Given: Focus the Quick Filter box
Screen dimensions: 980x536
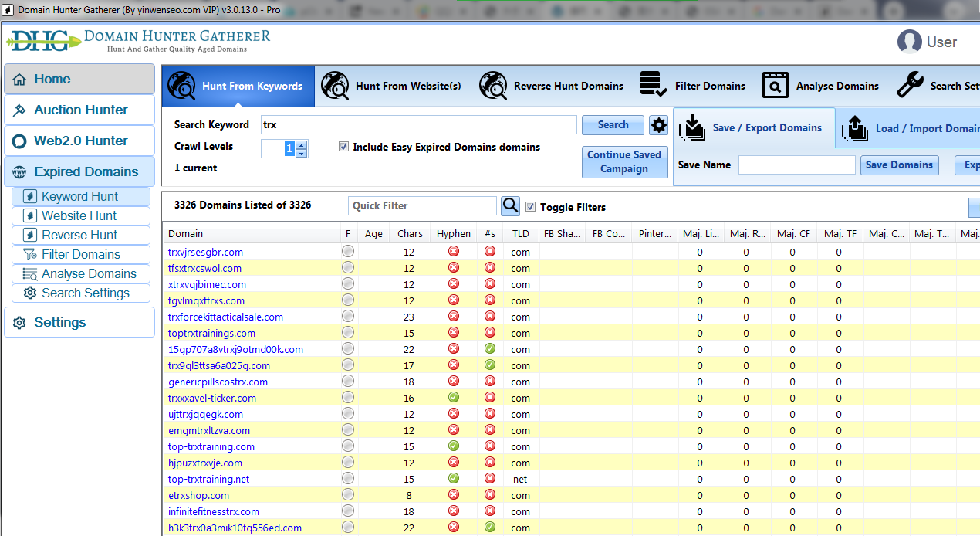Looking at the screenshot, I should 422,205.
